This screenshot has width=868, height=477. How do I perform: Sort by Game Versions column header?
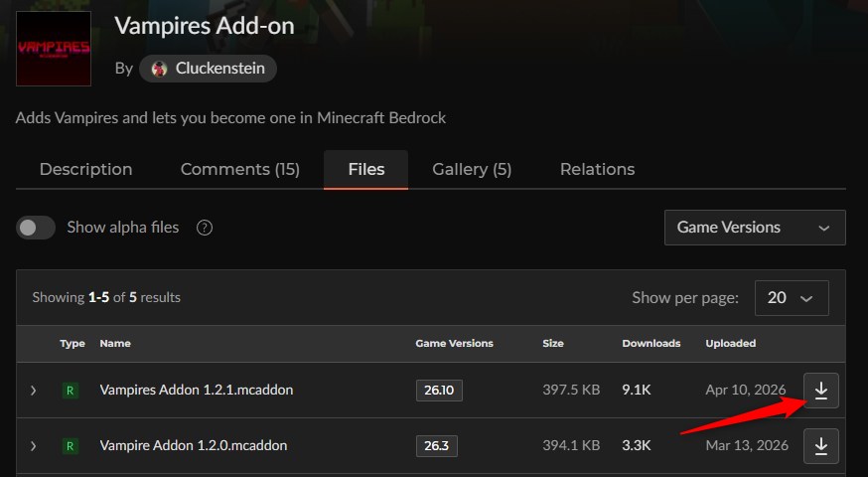click(455, 344)
